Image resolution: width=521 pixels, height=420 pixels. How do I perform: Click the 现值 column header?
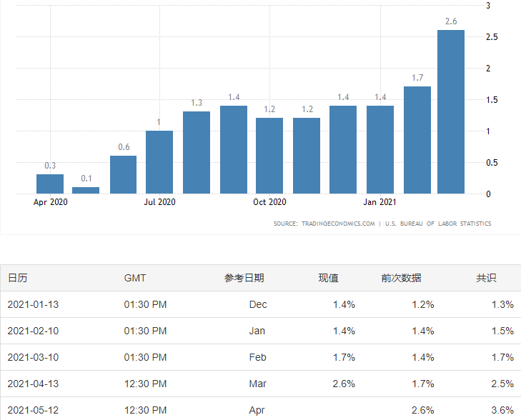coord(328,278)
